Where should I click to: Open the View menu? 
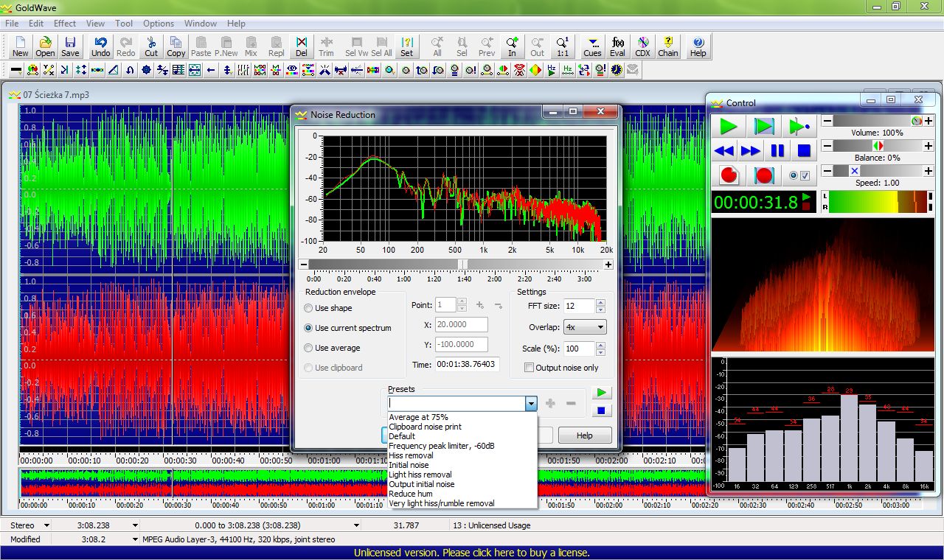point(95,24)
